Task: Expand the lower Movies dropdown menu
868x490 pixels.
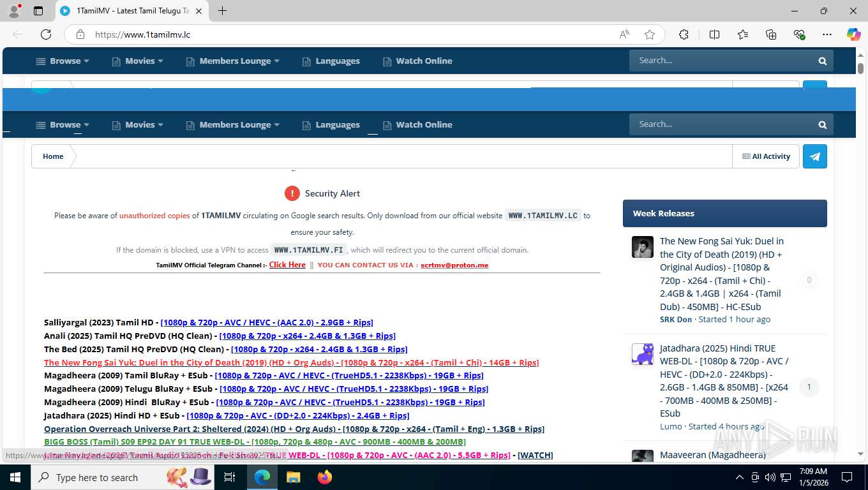Action: 138,125
